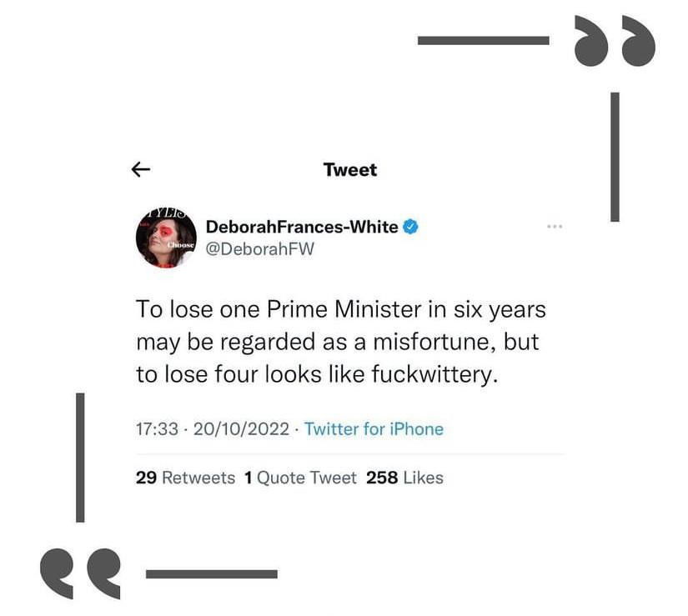This screenshot has height=616, width=688.
Task: View the 258 Likes list
Action: 404,478
